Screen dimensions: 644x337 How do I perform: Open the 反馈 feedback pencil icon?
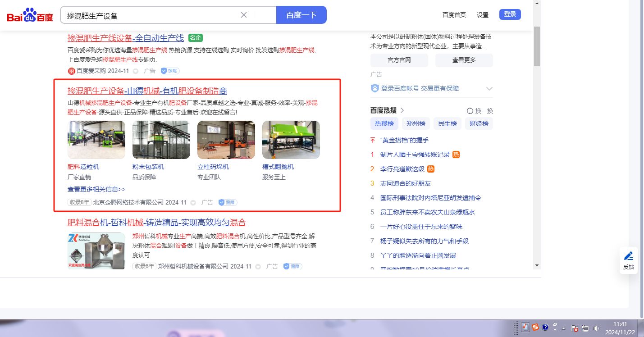point(629,256)
